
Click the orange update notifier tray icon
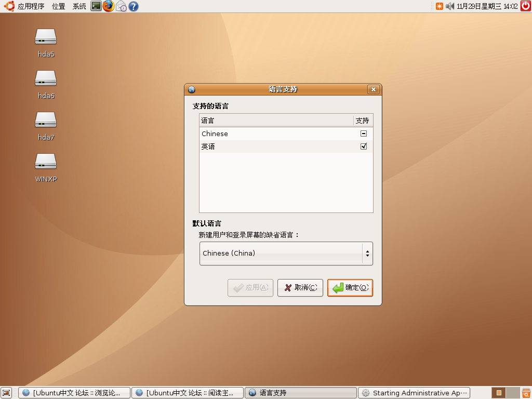click(440, 6)
